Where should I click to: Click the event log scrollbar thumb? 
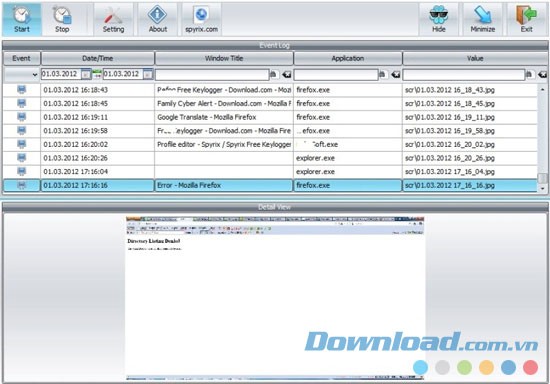pyautogui.click(x=542, y=178)
